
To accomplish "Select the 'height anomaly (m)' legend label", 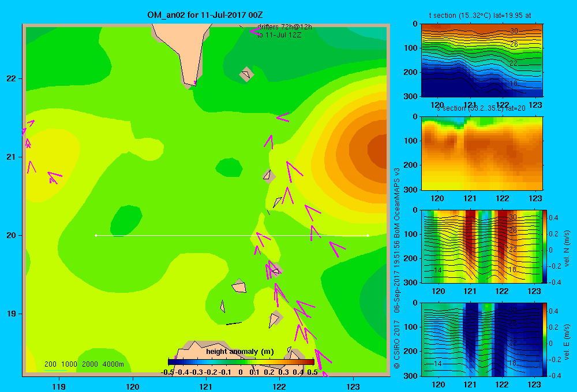I will coord(240,352).
